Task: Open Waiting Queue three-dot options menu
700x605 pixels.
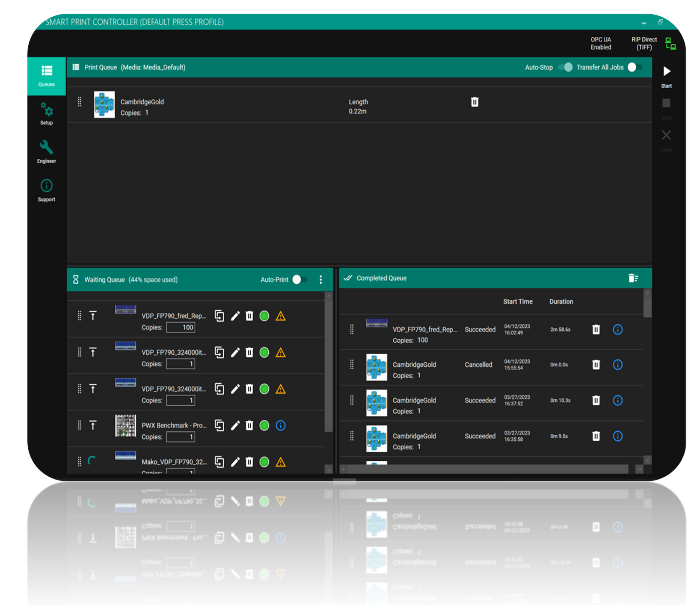Action: click(x=320, y=279)
